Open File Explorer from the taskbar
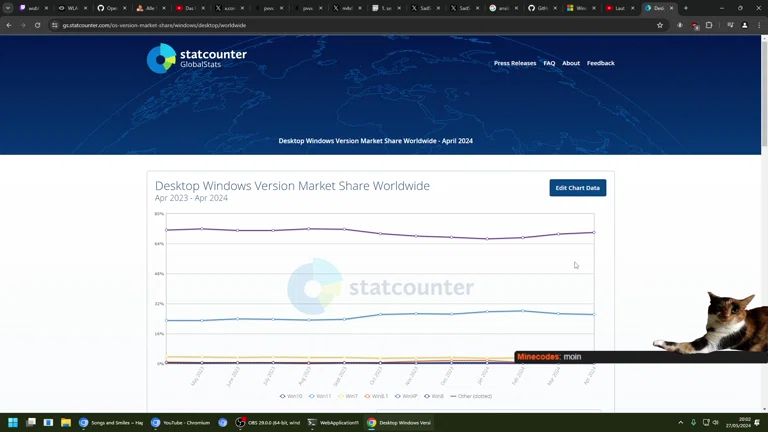The image size is (768, 432). coord(65,422)
